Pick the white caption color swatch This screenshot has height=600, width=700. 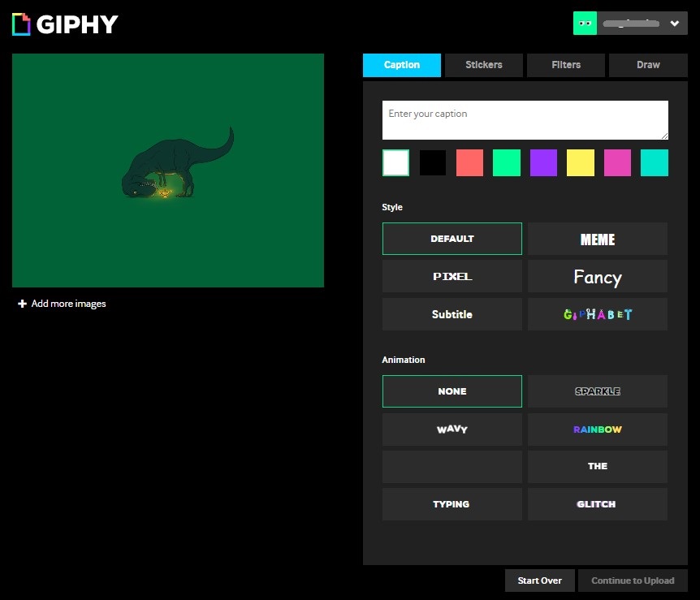395,163
